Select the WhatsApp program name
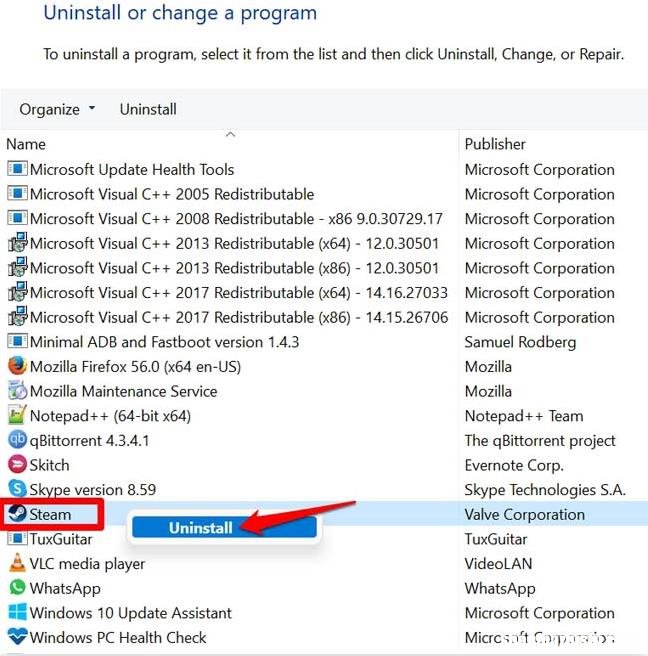 click(65, 589)
